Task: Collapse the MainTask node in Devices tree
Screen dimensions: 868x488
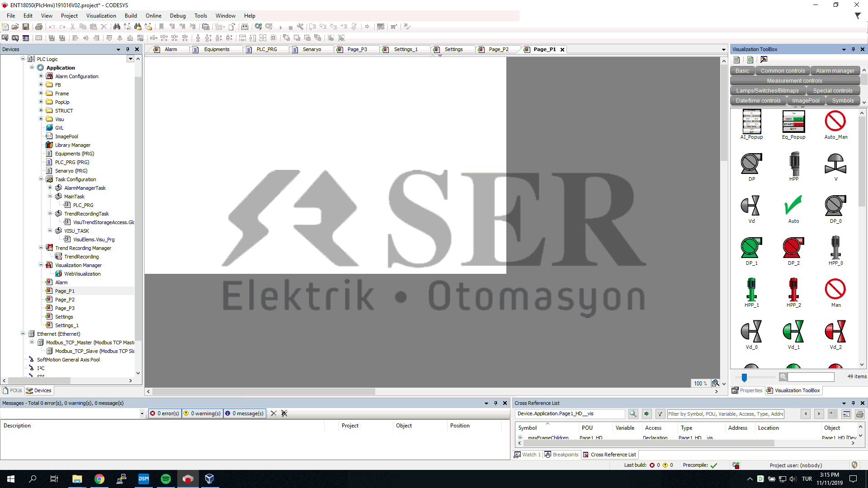Action: coord(50,196)
